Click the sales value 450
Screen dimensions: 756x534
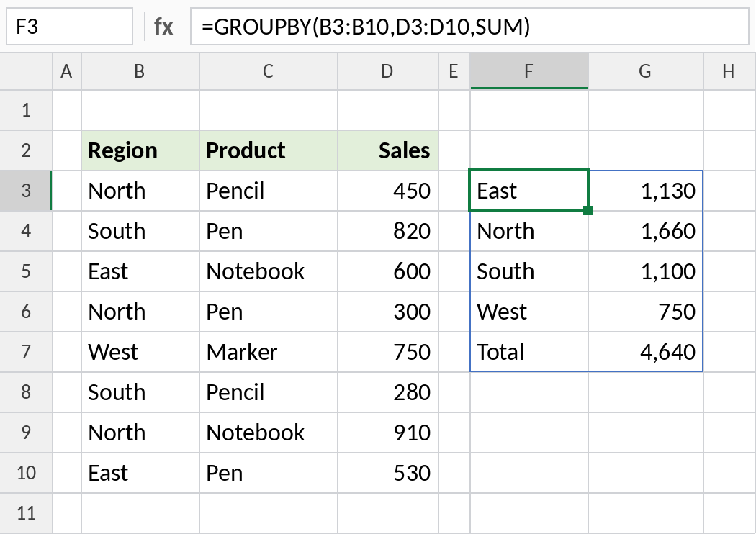pyautogui.click(x=388, y=191)
